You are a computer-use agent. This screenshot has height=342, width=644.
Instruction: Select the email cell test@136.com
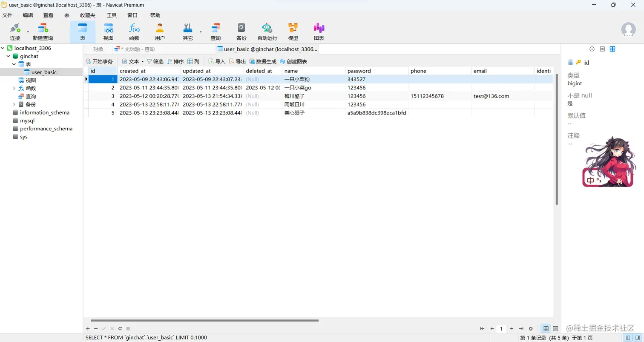503,96
